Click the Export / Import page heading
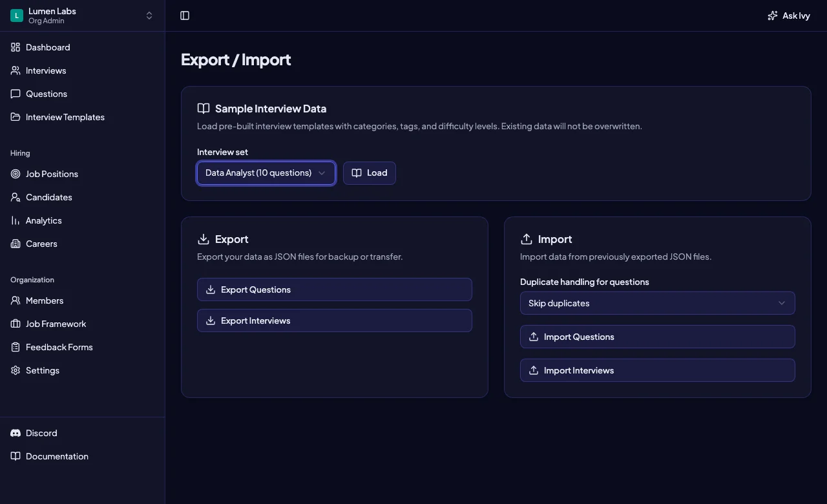 (x=236, y=59)
